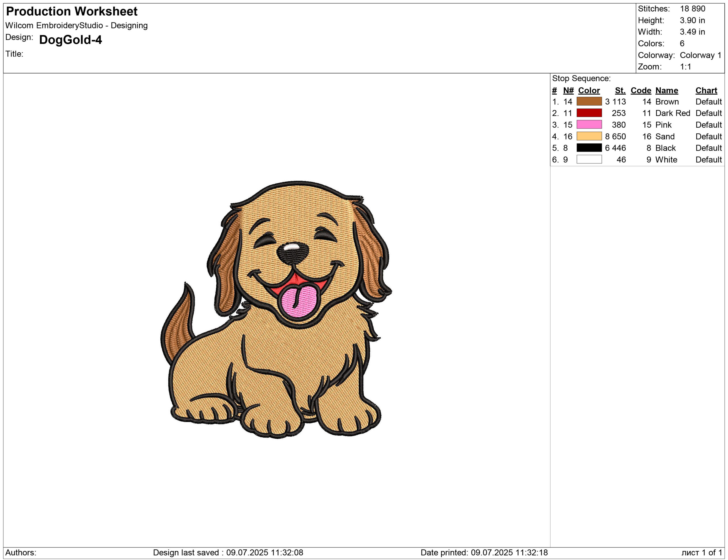The height and width of the screenshot is (560, 728).
Task: Click the Code column header
Action: (x=641, y=91)
